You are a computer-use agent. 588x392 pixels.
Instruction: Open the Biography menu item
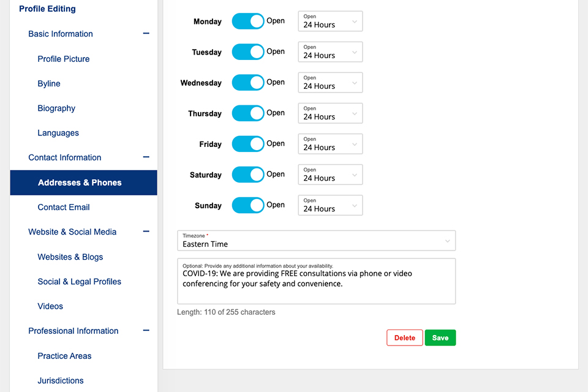[56, 108]
